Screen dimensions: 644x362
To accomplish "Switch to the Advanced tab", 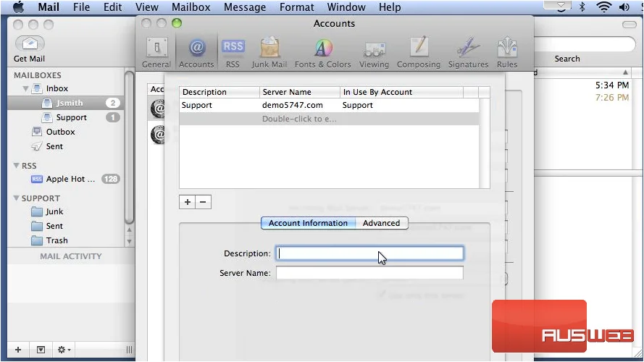I will coord(382,223).
